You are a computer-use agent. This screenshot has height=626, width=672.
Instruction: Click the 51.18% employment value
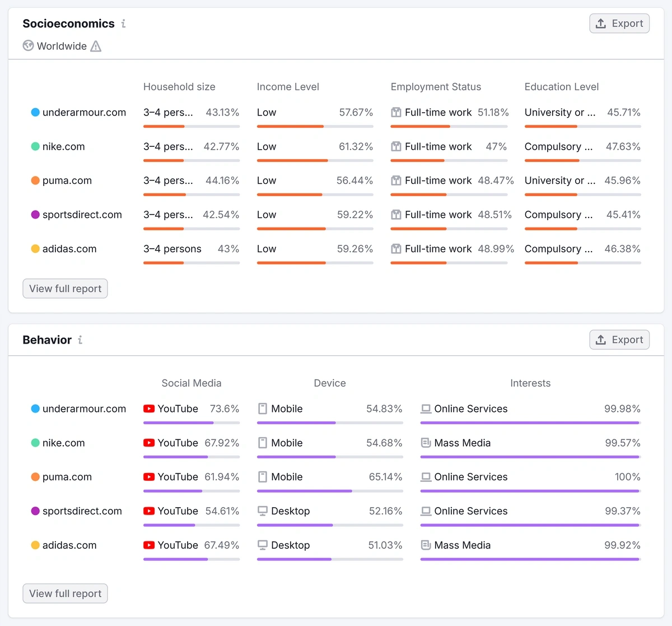pyautogui.click(x=493, y=112)
